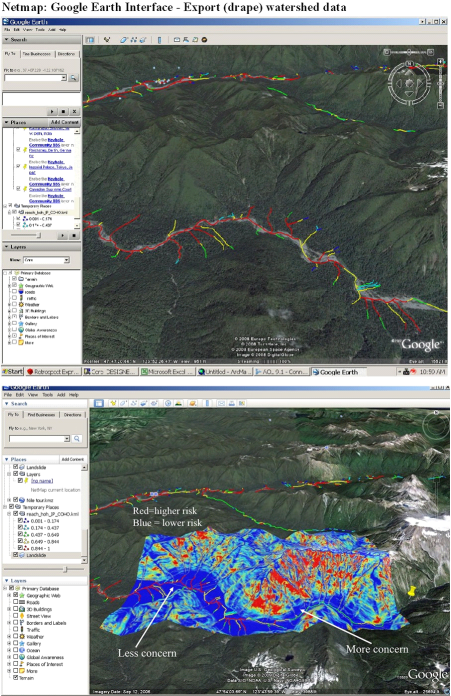Click Record Tour icon in lower toolbar
Screen dimensions: 451x696
coord(154,403)
